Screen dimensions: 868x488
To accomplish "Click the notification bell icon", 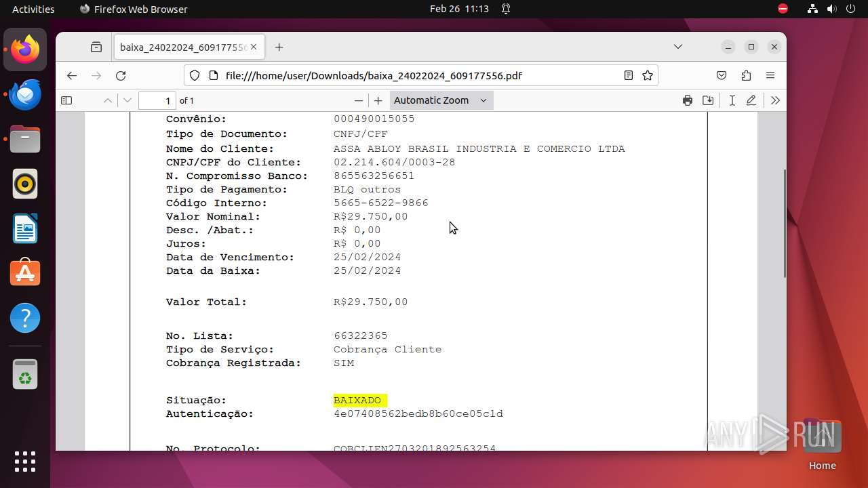I will [x=506, y=9].
